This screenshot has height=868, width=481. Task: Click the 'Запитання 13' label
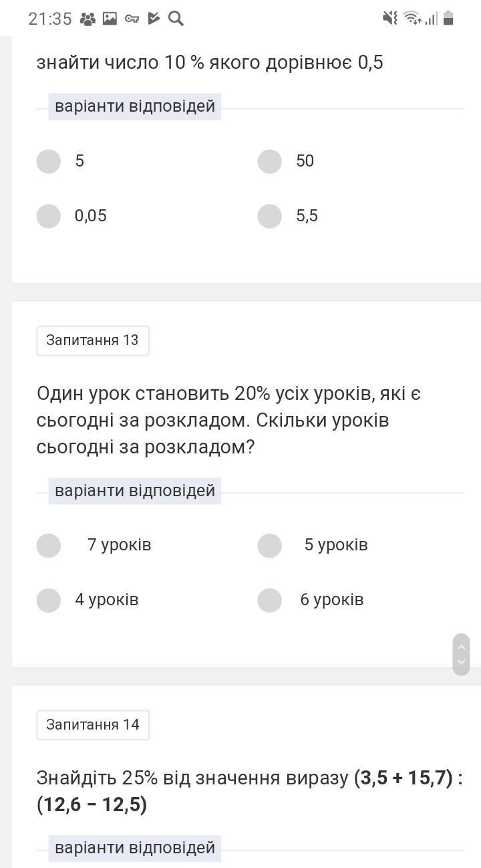[x=92, y=340]
